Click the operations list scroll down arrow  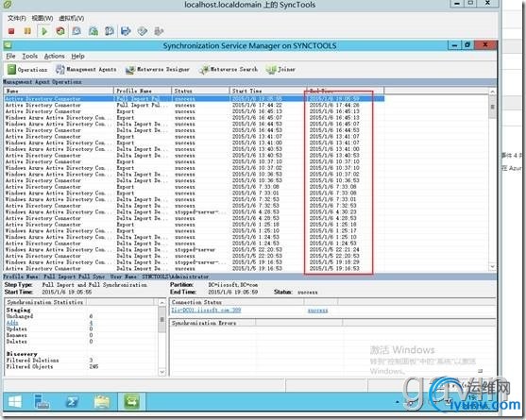492,267
